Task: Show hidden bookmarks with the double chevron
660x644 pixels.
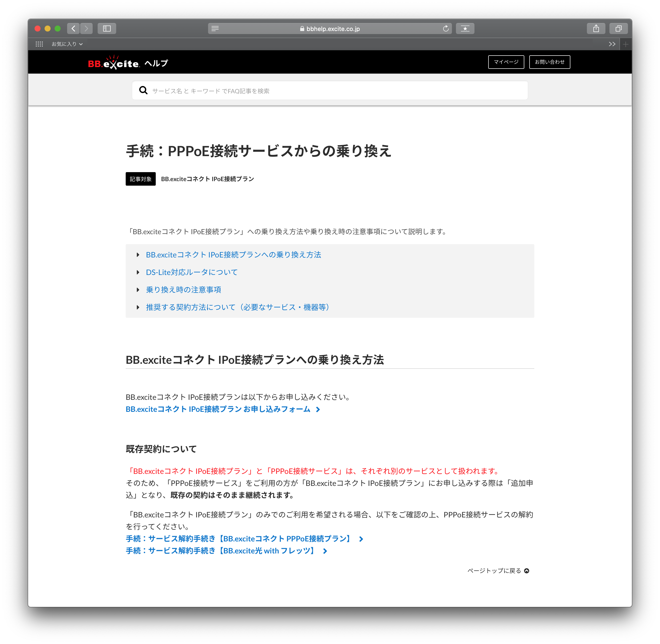Action: tap(612, 44)
